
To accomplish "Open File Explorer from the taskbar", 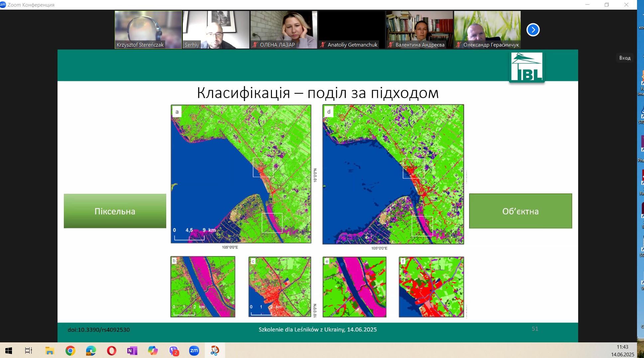I will 50,351.
